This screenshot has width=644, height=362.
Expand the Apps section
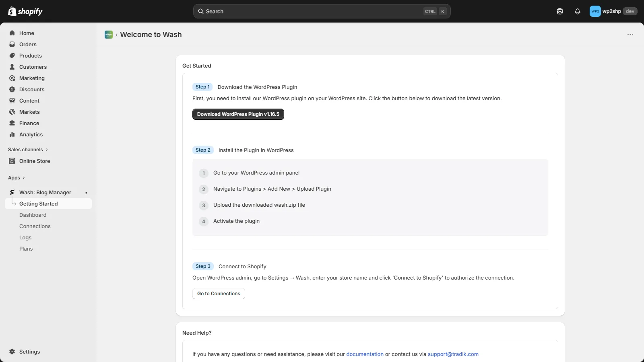click(17, 178)
